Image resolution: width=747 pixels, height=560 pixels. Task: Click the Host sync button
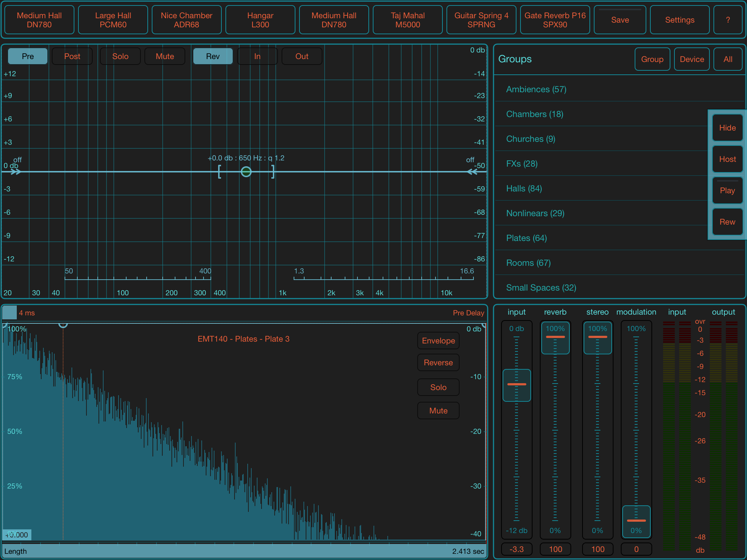point(728,159)
